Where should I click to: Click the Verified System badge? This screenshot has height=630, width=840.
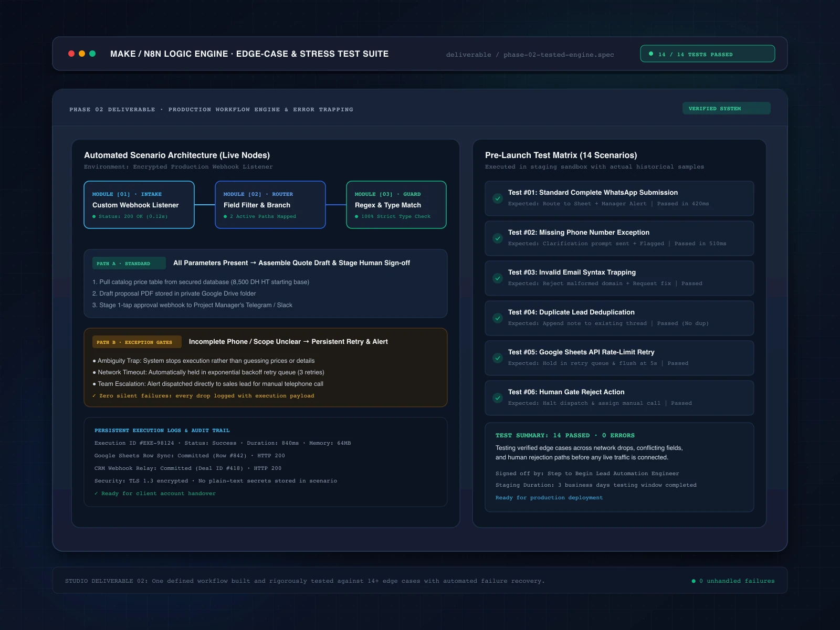click(726, 108)
